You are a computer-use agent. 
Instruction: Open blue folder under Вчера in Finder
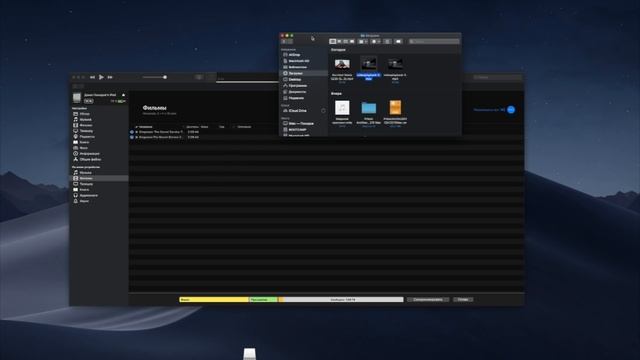coord(369,108)
